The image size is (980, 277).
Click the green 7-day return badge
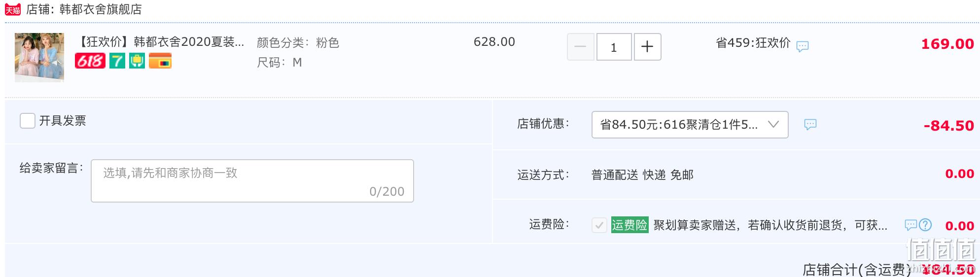pyautogui.click(x=117, y=61)
